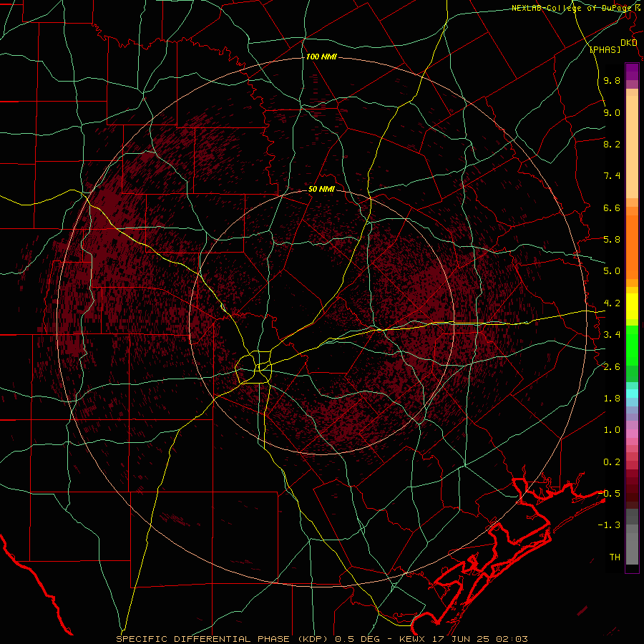644x644 pixels.
Task: Click the TH threshold label
Action: (615, 557)
